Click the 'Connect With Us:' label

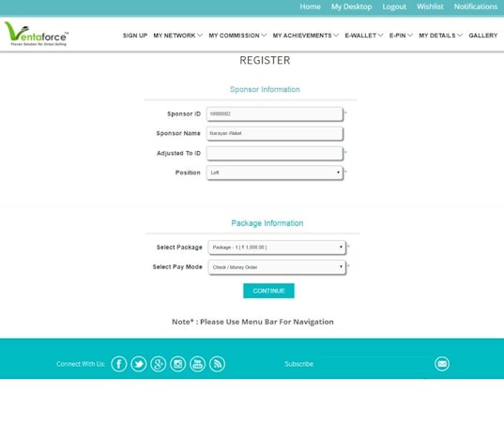(x=81, y=364)
